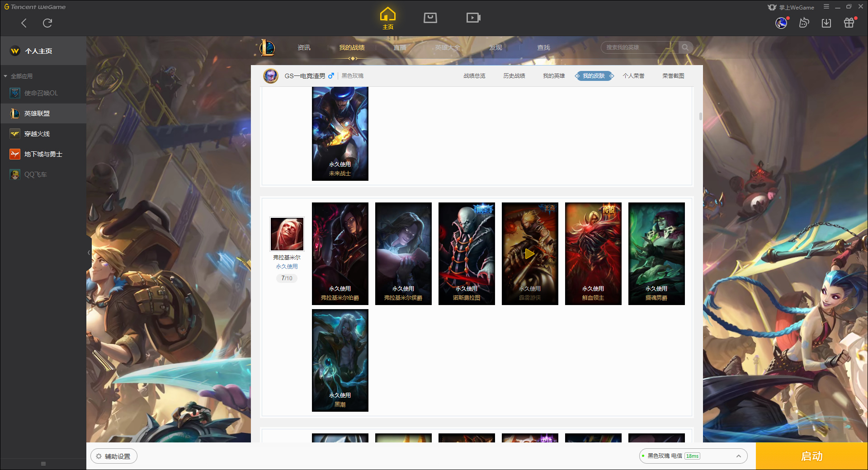Select 英雄联盟 in the sidebar
Screen dimensions: 868x470
click(x=43, y=113)
